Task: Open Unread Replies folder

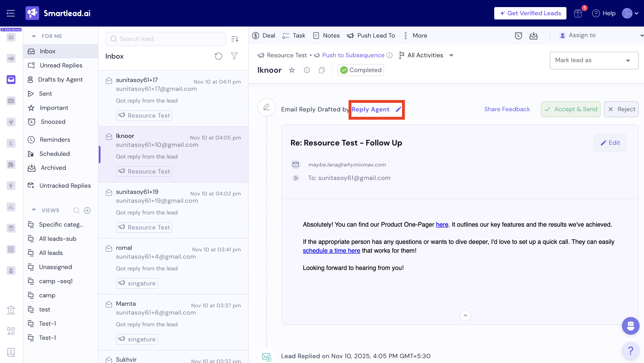Action: coord(61,65)
